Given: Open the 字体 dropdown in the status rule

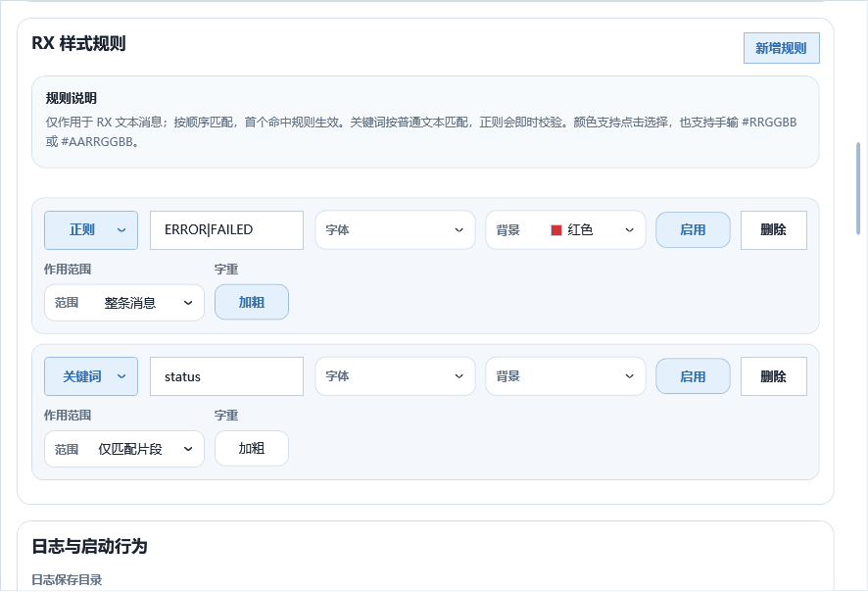Looking at the screenshot, I should tap(395, 376).
